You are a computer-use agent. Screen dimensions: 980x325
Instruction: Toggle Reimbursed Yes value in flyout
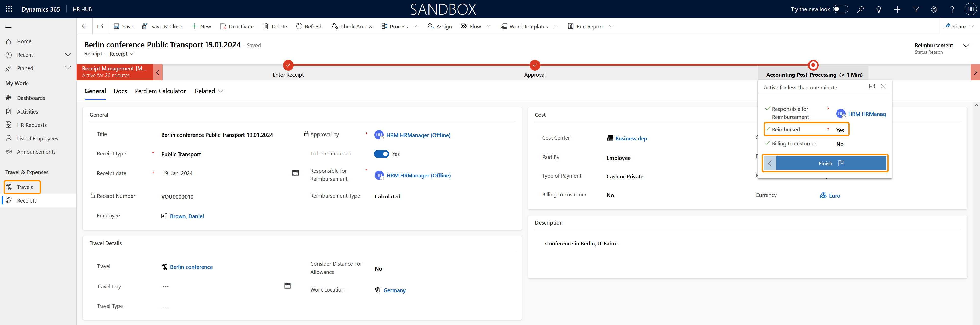tap(840, 130)
